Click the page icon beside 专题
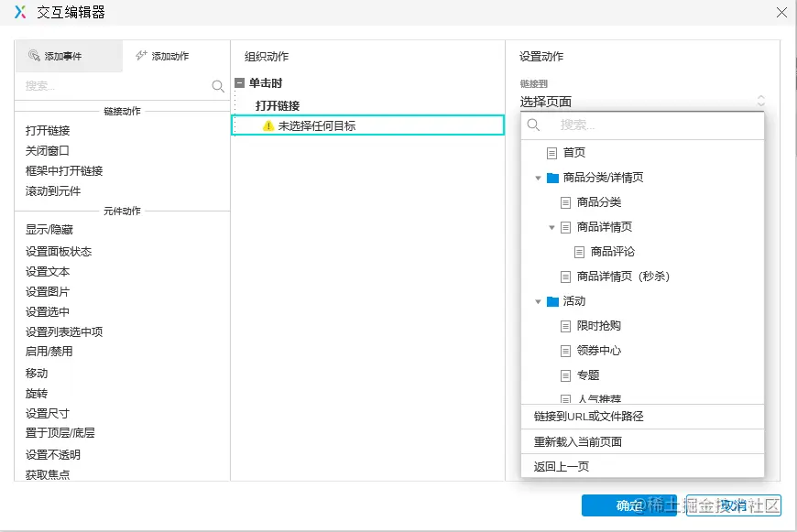797x532 pixels. tap(566, 376)
